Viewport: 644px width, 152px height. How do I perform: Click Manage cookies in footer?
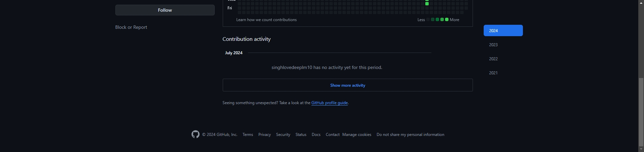tap(357, 135)
